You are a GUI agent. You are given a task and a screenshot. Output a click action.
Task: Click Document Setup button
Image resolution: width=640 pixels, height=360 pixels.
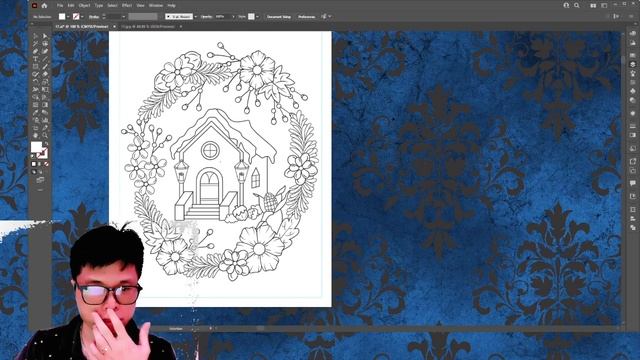pos(279,16)
